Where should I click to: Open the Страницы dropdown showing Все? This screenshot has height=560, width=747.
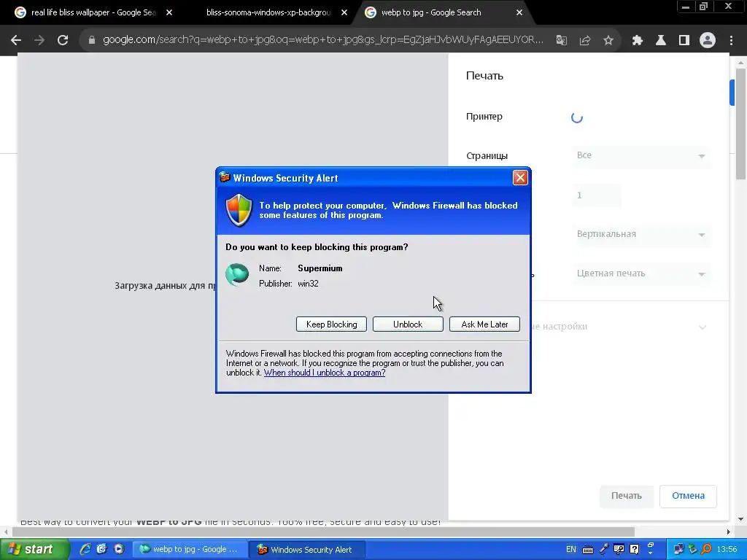coord(641,155)
